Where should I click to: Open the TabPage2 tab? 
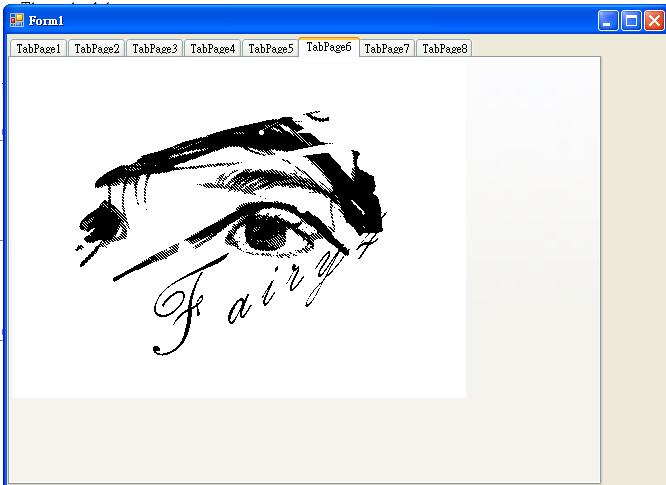click(x=96, y=48)
